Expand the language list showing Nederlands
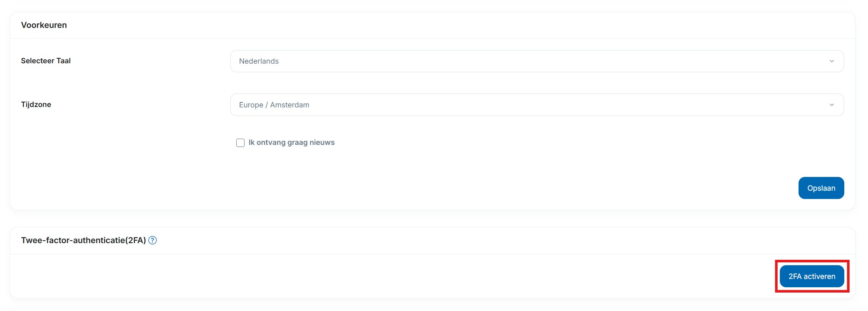The width and height of the screenshot is (868, 311). (537, 61)
